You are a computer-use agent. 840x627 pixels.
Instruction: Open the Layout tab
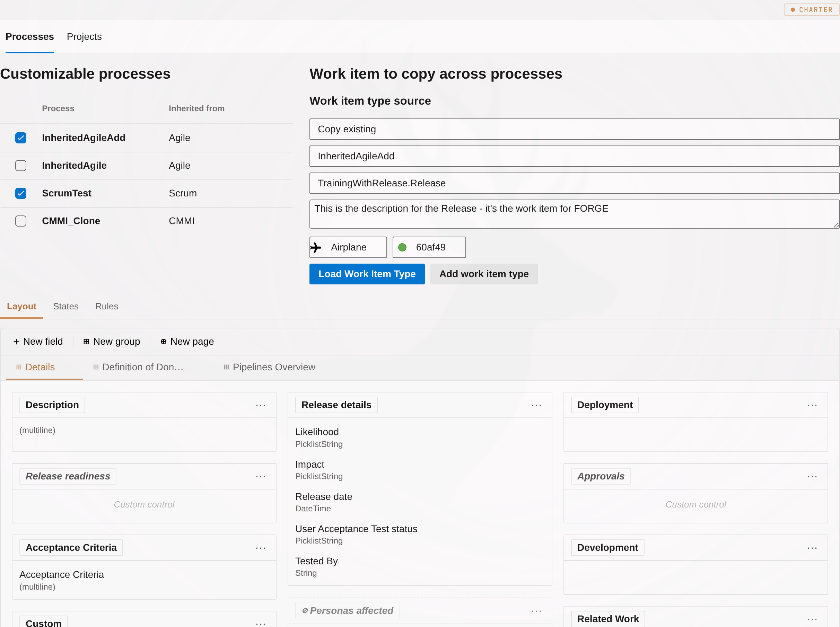click(x=21, y=307)
